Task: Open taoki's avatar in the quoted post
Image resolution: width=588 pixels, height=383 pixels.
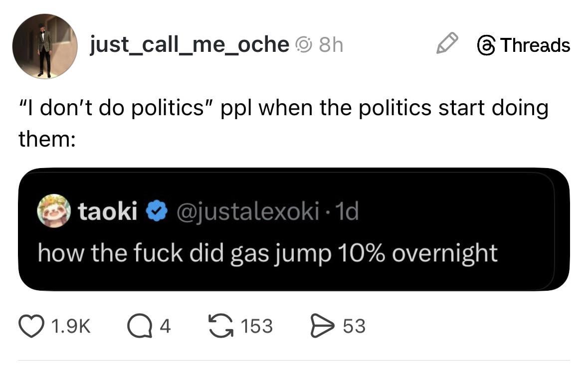Action: coord(54,211)
